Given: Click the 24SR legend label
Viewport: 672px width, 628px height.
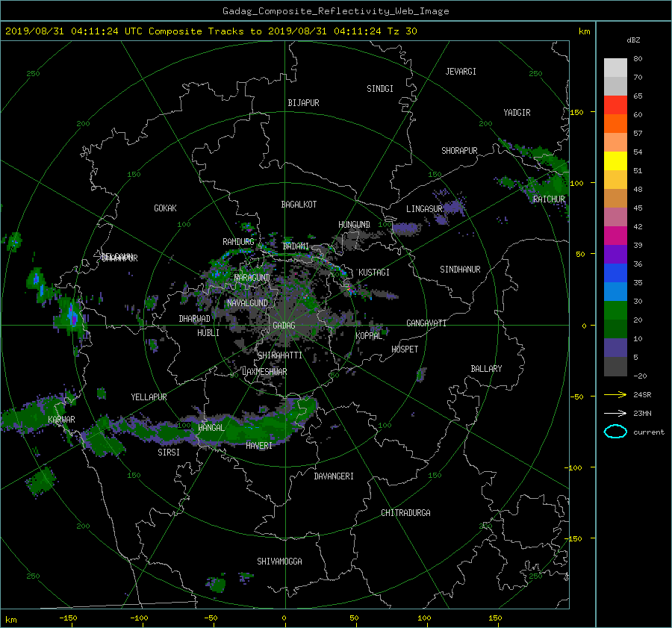Looking at the screenshot, I should click(642, 394).
